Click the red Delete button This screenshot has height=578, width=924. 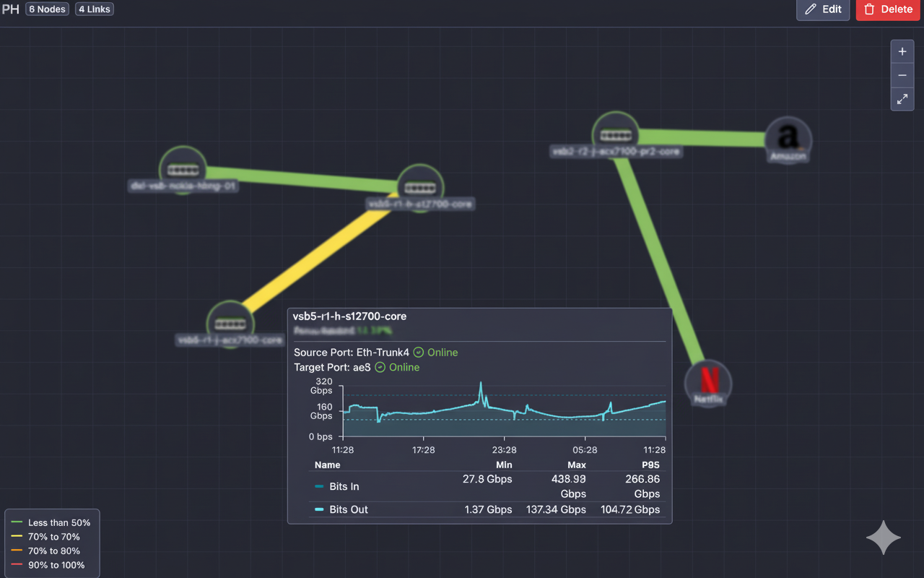click(x=888, y=9)
